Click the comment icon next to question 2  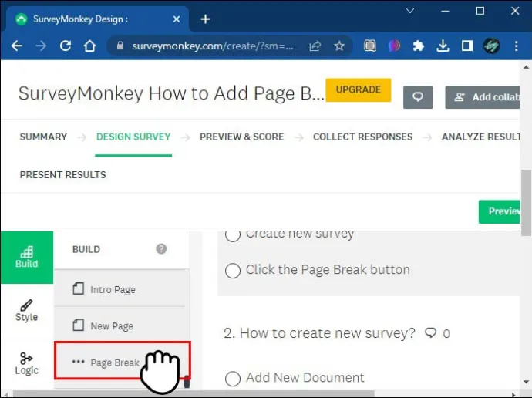(430, 333)
